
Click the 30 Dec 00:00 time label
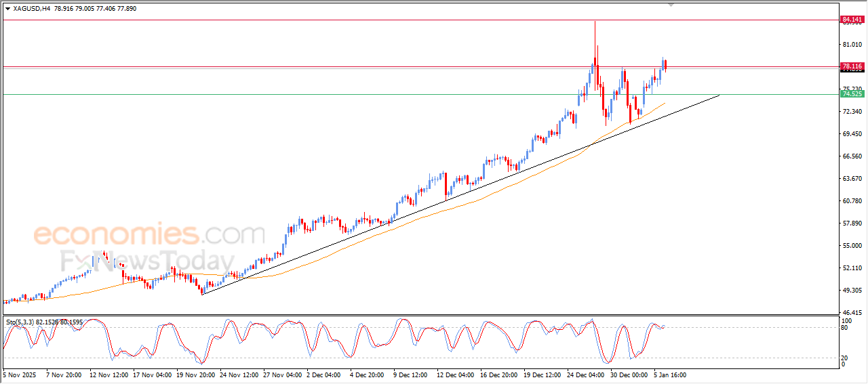629,374
